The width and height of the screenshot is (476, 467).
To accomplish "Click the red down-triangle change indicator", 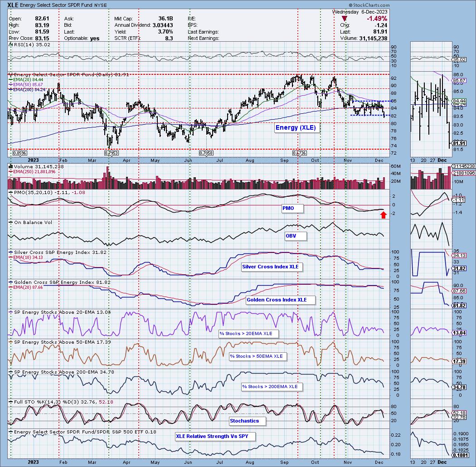I will pyautogui.click(x=344, y=19).
